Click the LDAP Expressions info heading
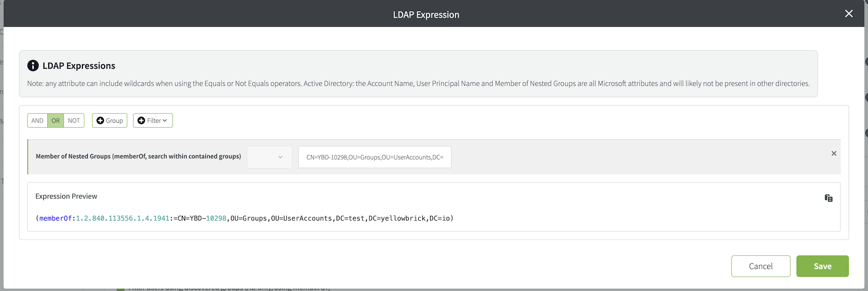This screenshot has height=291, width=868. tap(79, 66)
